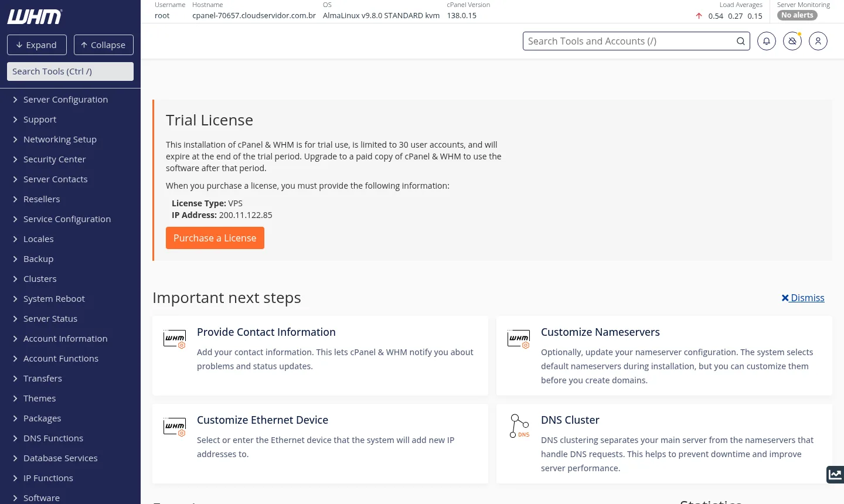Collapse all sidebar menus with Collapse button
Image resolution: width=844 pixels, height=504 pixels.
point(104,45)
